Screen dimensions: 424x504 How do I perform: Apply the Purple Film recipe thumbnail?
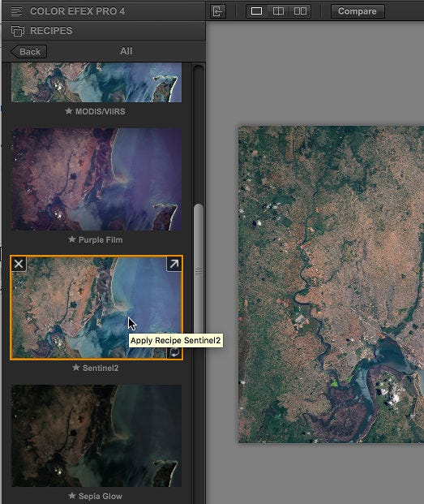coord(96,179)
